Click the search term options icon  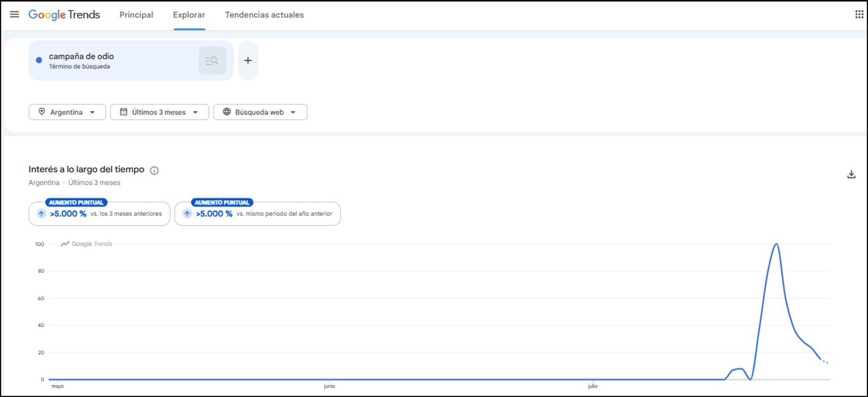pos(212,60)
